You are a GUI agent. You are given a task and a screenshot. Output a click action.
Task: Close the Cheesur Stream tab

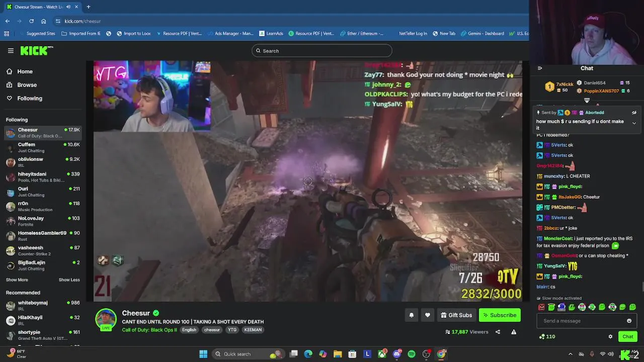point(76,7)
